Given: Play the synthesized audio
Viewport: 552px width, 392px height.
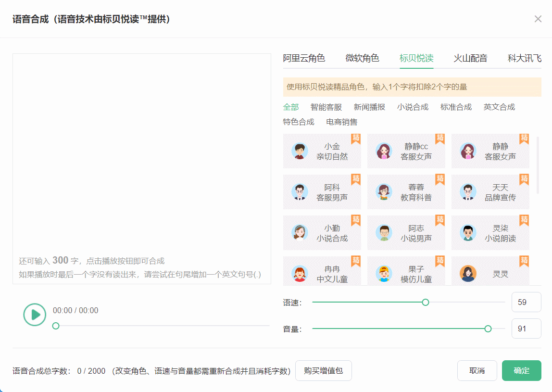Looking at the screenshot, I should 35,315.
